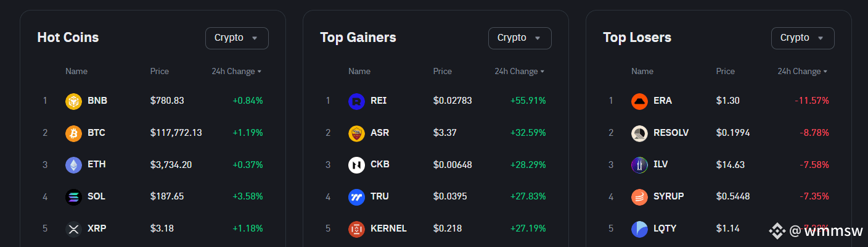Click the Bitcoin BTC icon
The width and height of the screenshot is (868, 247).
(73, 133)
